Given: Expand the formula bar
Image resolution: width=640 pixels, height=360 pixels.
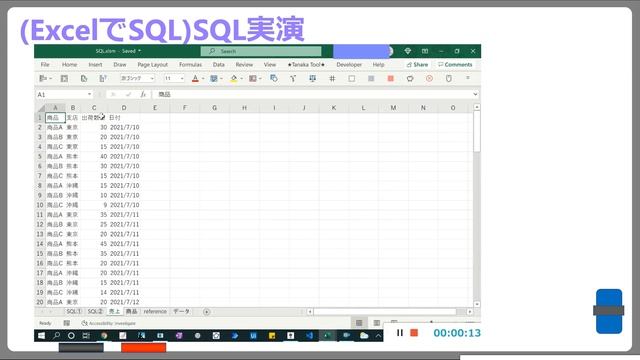Looking at the screenshot, I should click(475, 94).
